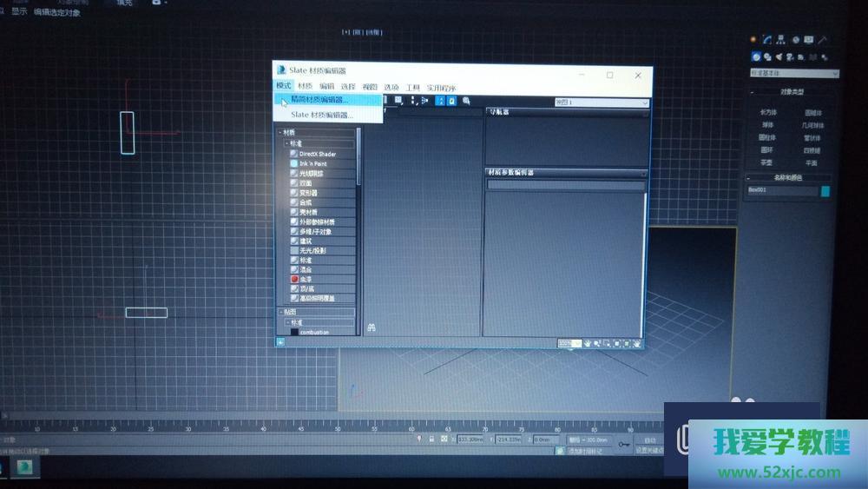Viewport: 868px width, 489px height.
Task: Open the Modify panel icon
Action: 767,40
